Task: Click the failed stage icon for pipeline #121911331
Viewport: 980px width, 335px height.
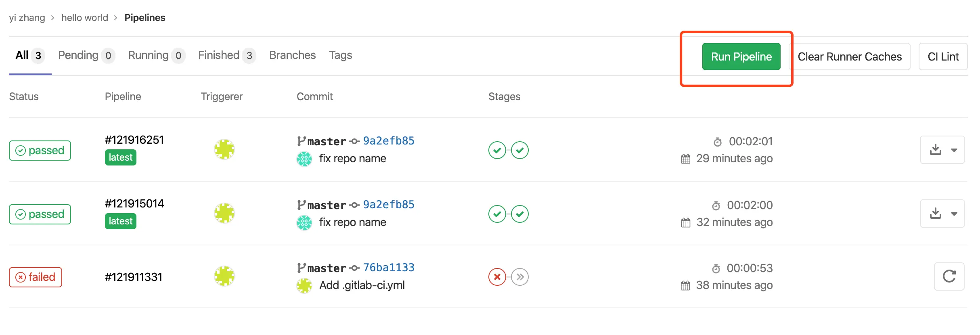Action: [497, 277]
